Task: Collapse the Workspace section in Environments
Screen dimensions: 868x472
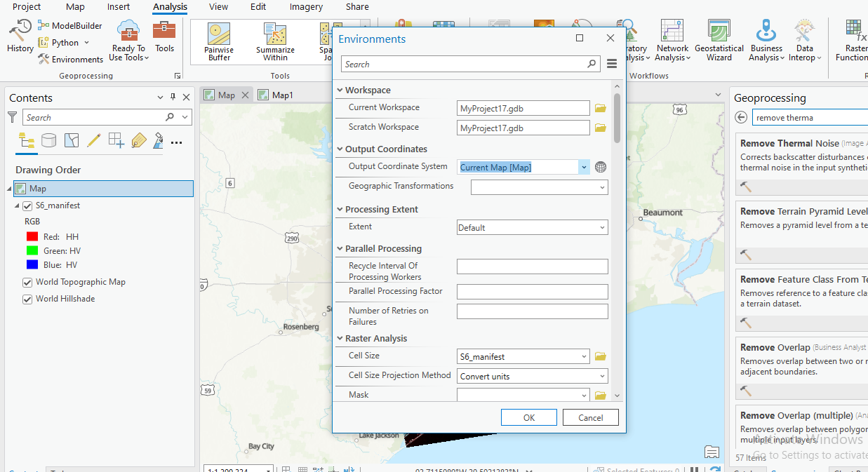Action: pos(340,90)
